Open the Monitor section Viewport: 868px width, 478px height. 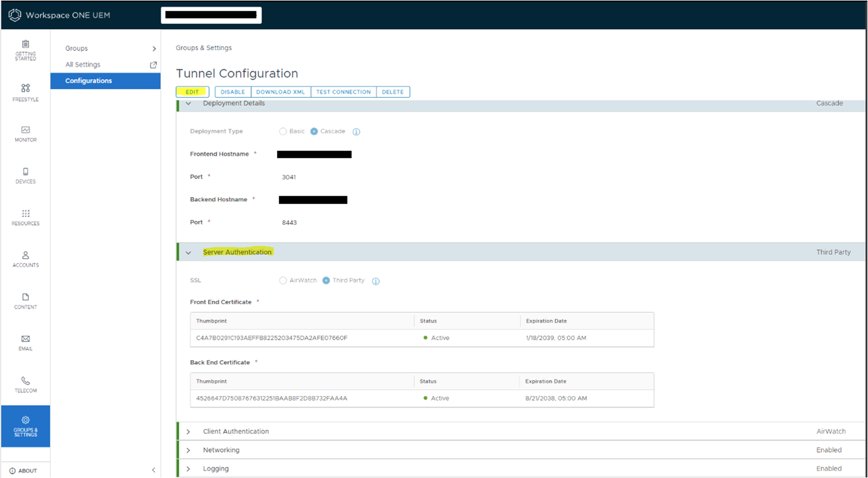pos(25,134)
